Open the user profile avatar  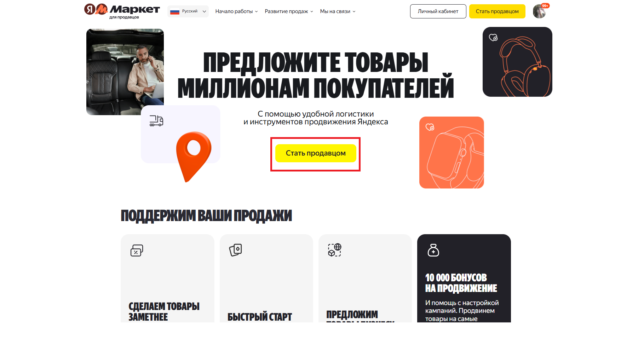pos(540,11)
